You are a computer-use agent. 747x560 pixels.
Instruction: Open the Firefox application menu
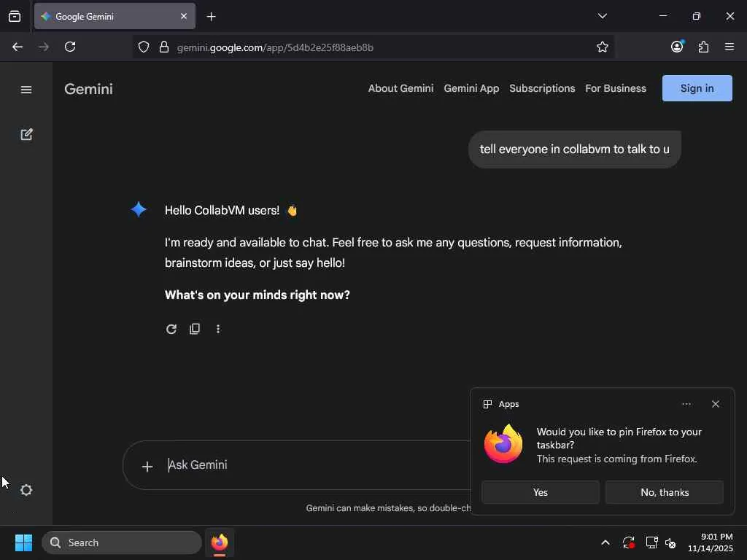coord(729,47)
